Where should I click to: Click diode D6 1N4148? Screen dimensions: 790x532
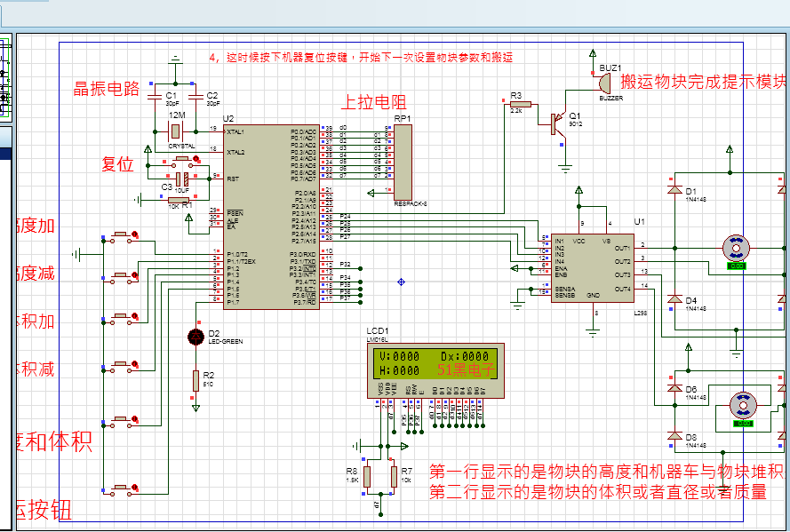pos(674,387)
